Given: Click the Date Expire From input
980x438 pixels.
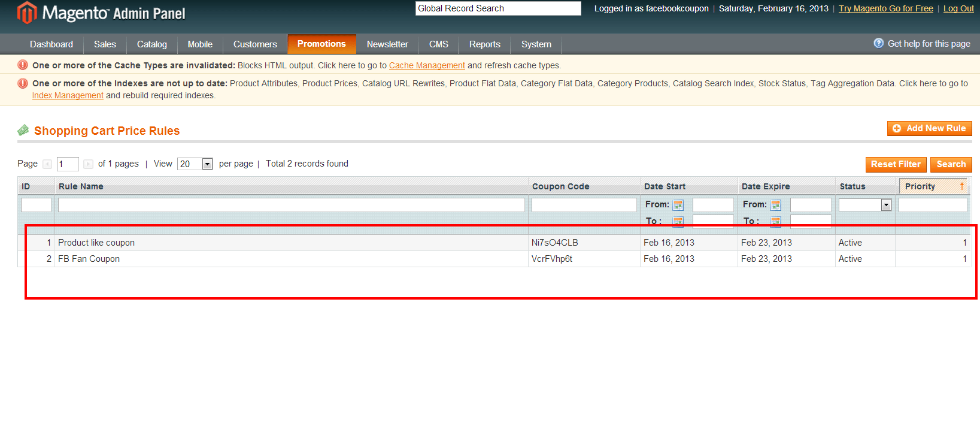Looking at the screenshot, I should click(x=811, y=205).
